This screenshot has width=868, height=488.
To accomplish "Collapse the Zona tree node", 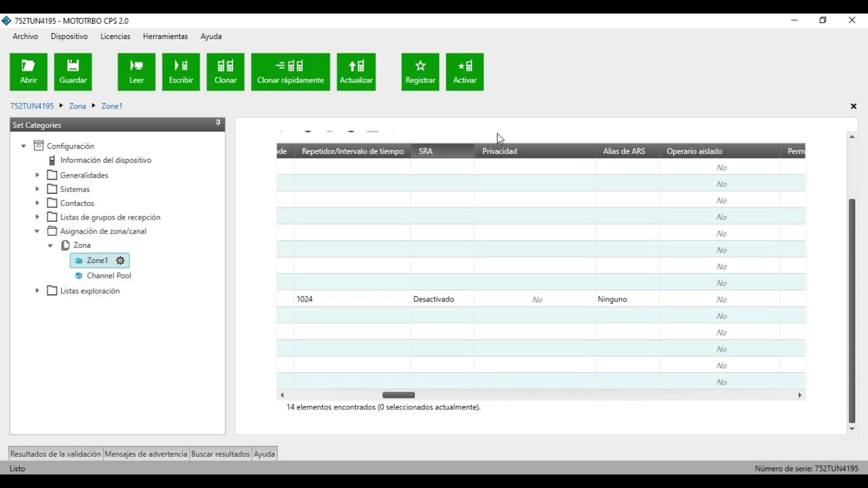I will point(50,245).
